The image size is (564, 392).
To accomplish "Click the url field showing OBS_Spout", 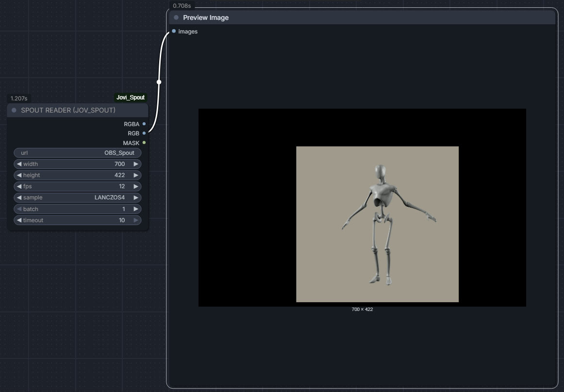I will (x=78, y=153).
